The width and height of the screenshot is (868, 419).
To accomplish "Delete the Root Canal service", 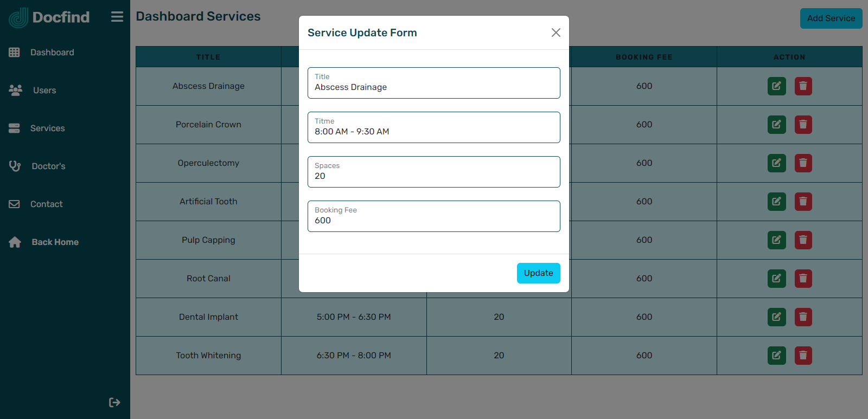I will 803,279.
